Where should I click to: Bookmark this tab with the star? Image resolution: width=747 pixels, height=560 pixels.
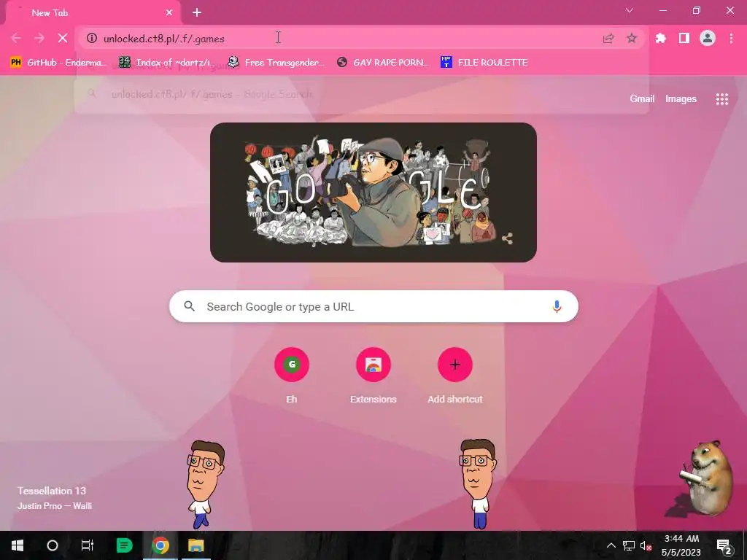coord(631,39)
